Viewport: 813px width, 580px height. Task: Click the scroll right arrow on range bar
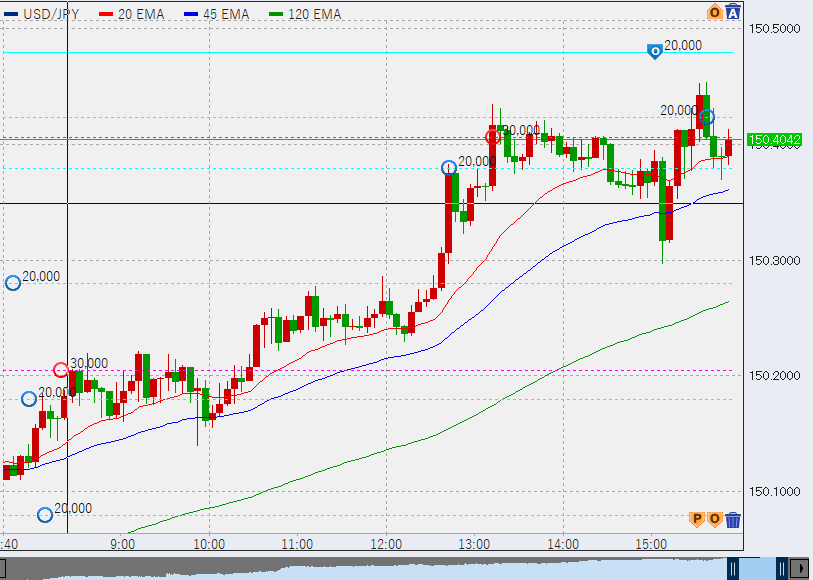(x=801, y=569)
